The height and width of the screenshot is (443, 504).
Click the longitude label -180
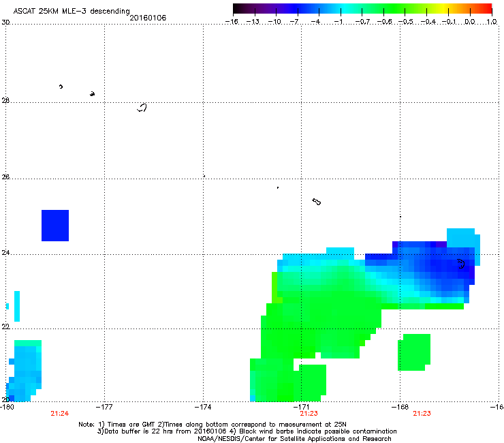point(7,408)
